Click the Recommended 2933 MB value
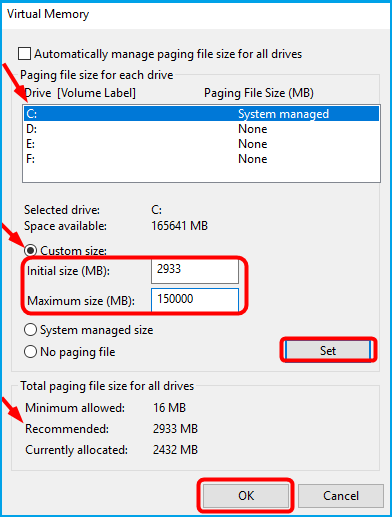This screenshot has width=392, height=517. pyautogui.click(x=175, y=429)
